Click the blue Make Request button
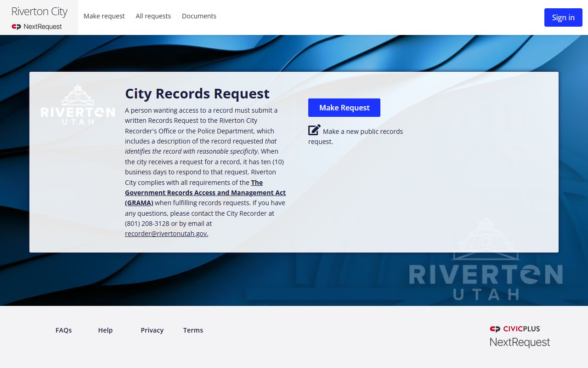 point(344,108)
